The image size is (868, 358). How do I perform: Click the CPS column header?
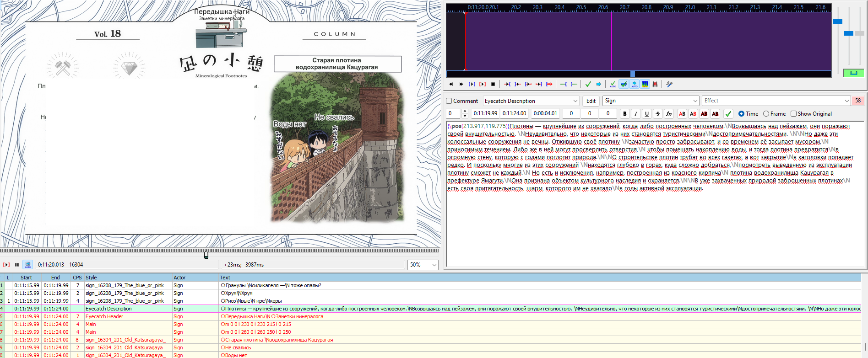point(77,278)
